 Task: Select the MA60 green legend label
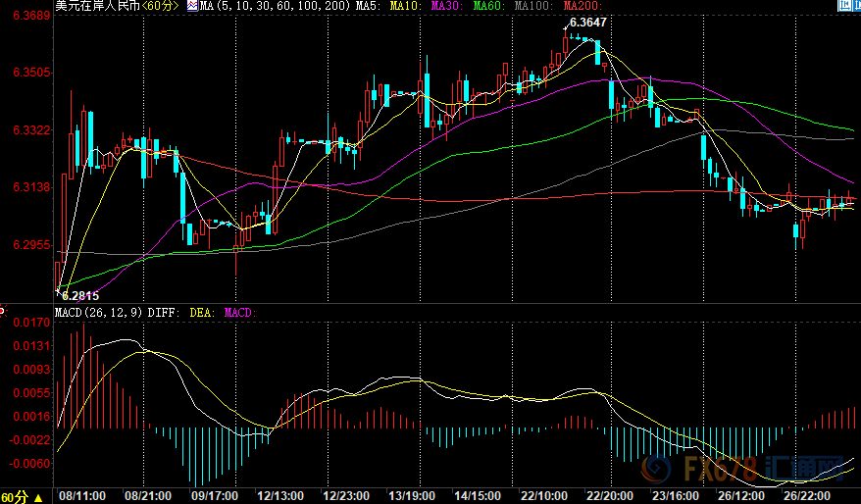(485, 6)
